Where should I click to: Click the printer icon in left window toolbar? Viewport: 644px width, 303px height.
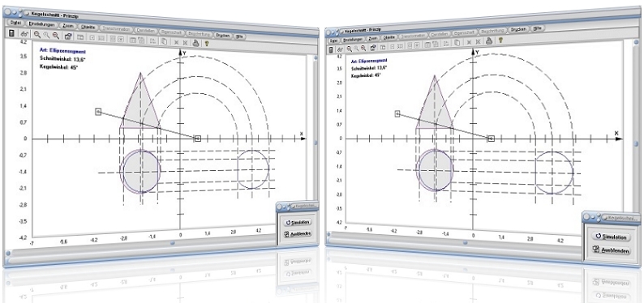pyautogui.click(x=196, y=42)
